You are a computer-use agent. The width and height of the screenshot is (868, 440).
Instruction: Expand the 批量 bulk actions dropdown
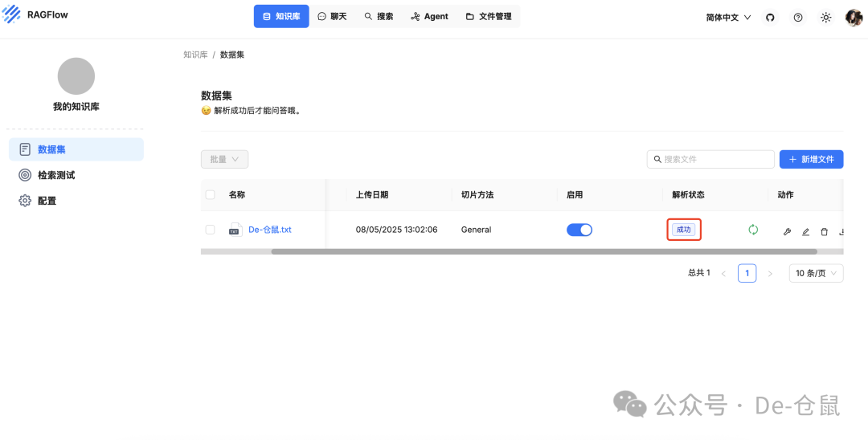click(224, 159)
